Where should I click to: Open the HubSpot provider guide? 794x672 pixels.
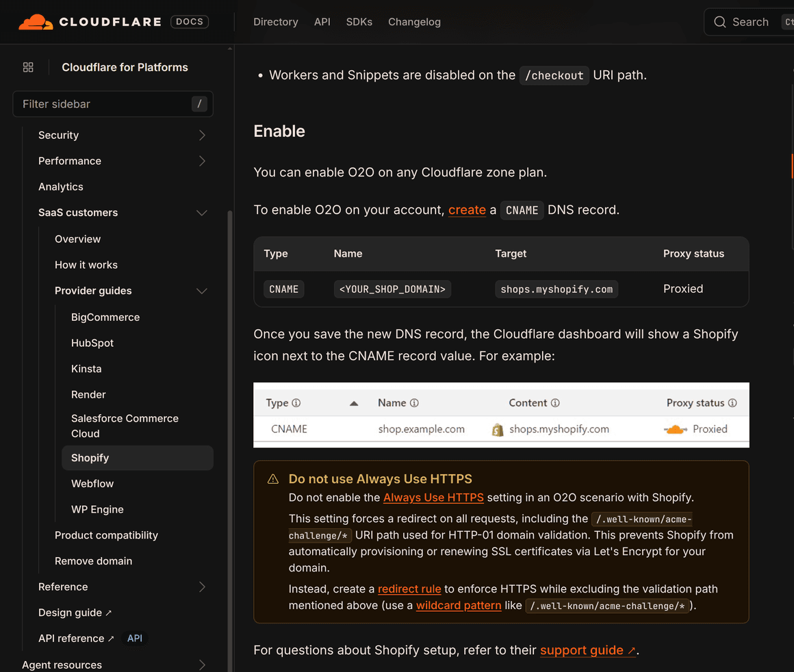92,343
